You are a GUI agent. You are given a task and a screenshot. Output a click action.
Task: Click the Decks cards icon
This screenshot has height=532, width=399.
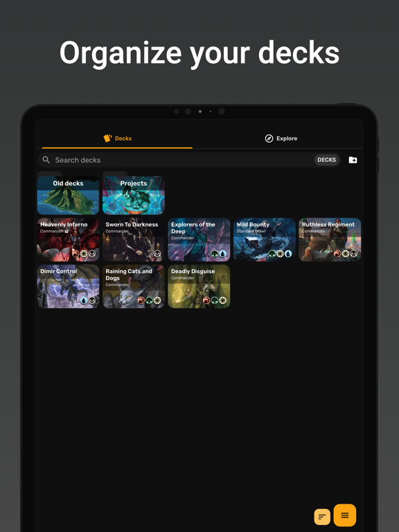107,138
